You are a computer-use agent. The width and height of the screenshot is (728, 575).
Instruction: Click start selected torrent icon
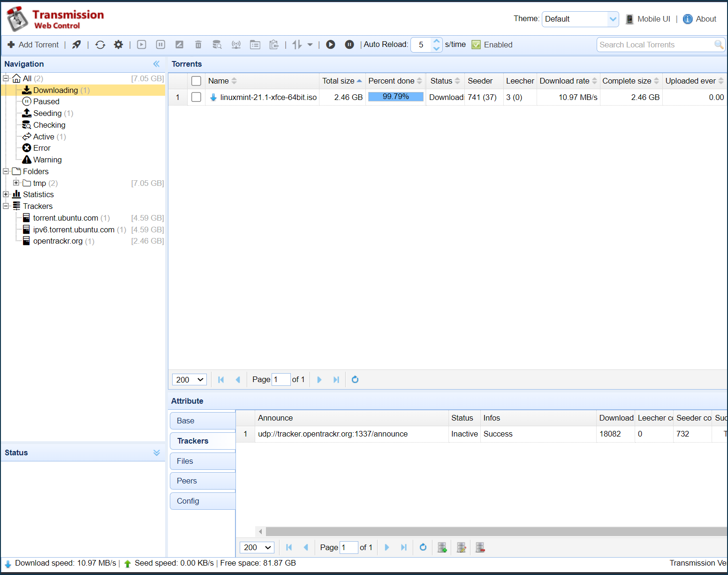click(x=142, y=45)
